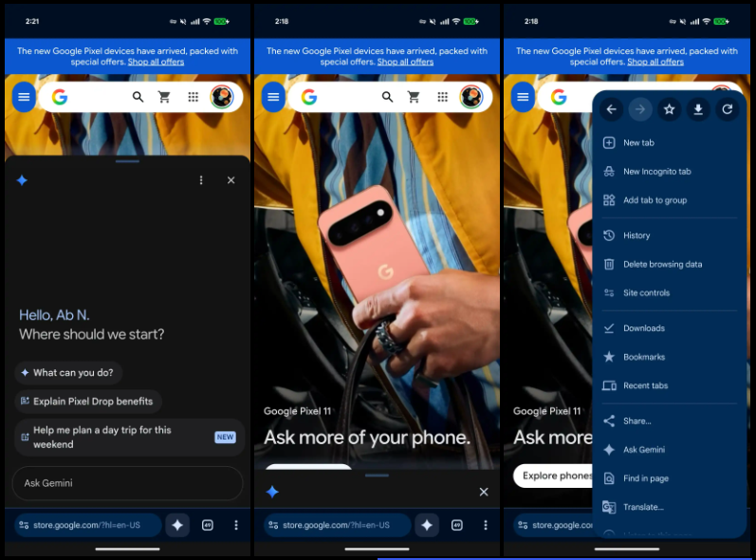The height and width of the screenshot is (560, 756).
Task: Tap Google logo in left screen header
Action: coord(60,98)
